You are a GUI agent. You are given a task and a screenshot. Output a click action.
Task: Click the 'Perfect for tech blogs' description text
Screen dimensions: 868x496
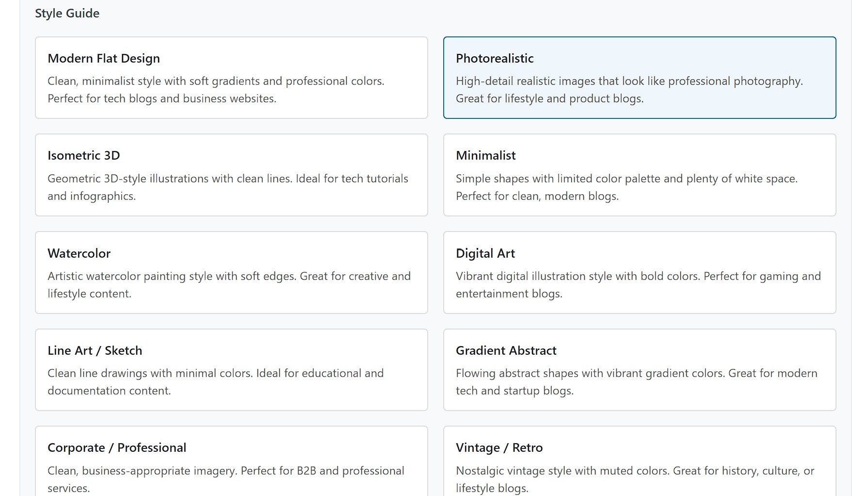[162, 99]
